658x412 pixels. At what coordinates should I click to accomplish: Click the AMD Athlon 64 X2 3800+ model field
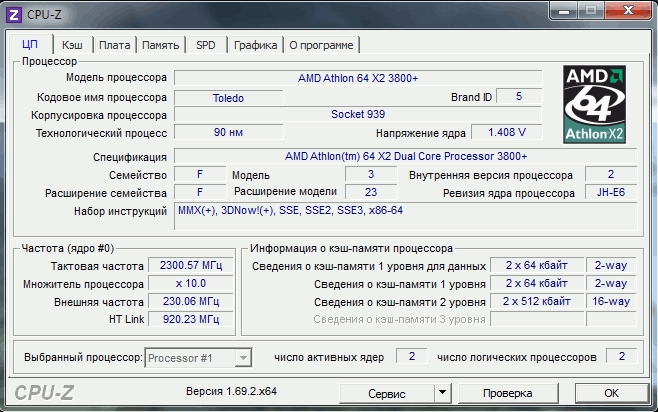[358, 78]
